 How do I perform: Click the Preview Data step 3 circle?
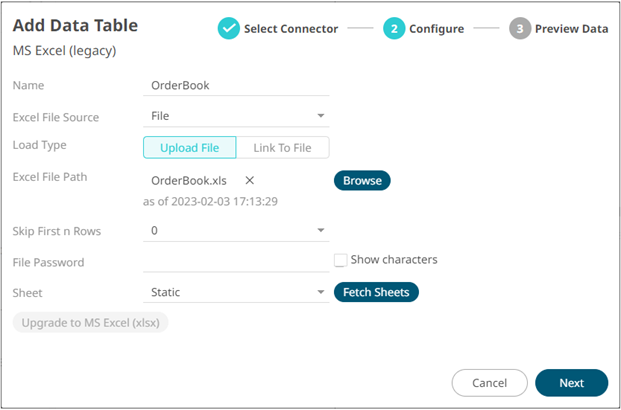coord(520,29)
